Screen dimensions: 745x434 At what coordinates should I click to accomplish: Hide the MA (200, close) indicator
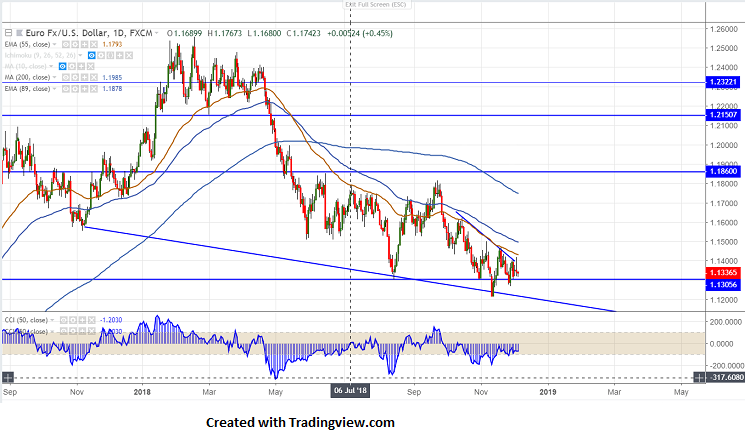pos(66,77)
